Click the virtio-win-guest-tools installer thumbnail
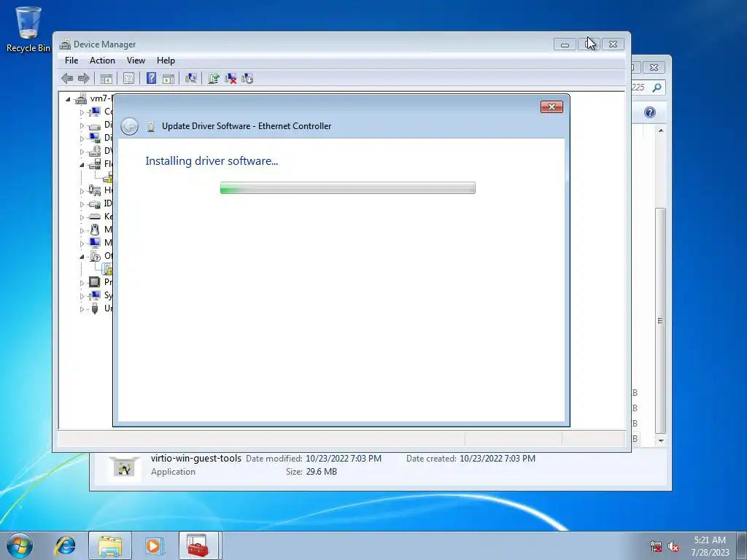747x560 pixels. [x=124, y=467]
